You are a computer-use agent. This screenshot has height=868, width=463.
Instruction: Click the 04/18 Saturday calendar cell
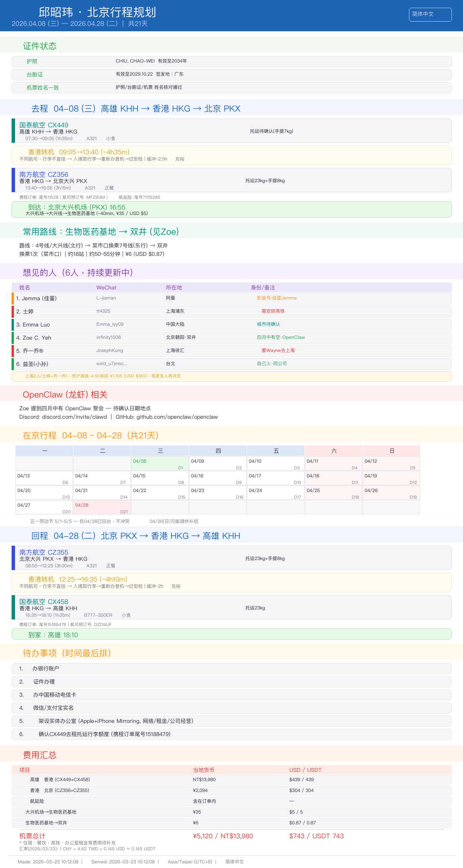[x=333, y=478]
